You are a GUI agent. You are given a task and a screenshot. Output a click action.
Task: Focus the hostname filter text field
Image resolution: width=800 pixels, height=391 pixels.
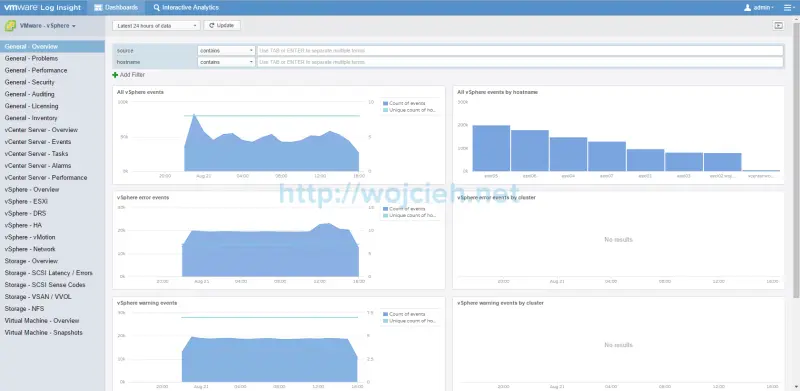(520, 62)
